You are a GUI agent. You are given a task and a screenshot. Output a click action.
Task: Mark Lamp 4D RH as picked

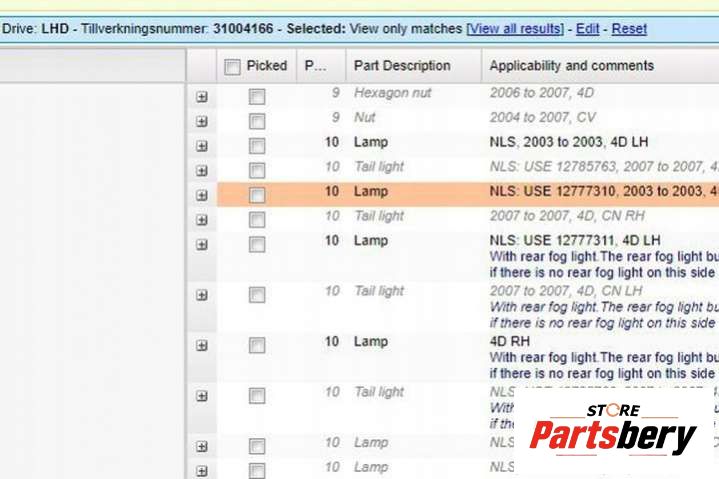pos(257,345)
